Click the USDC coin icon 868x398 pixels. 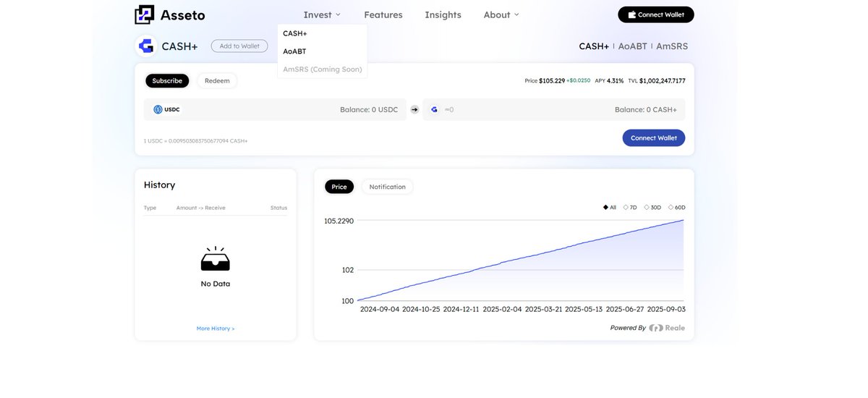click(158, 109)
